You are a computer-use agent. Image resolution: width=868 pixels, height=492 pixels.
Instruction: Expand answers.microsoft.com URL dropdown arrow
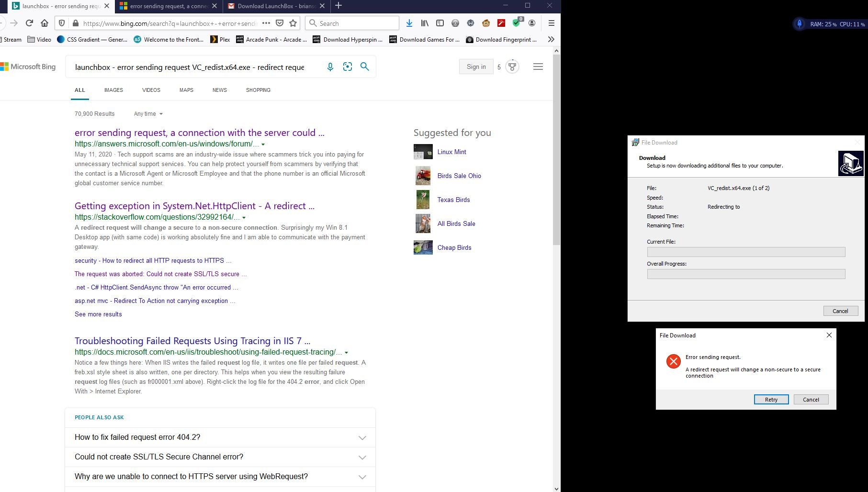pos(263,144)
